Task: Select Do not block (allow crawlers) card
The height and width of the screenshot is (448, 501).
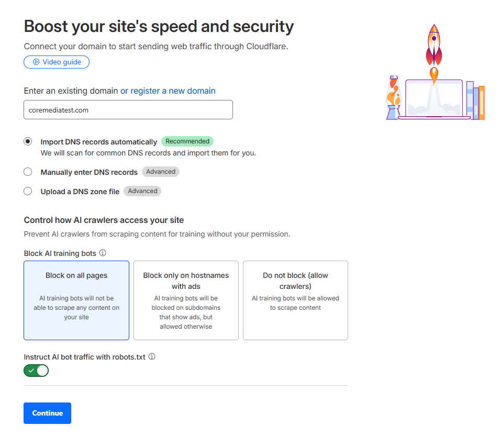Action: click(x=295, y=300)
